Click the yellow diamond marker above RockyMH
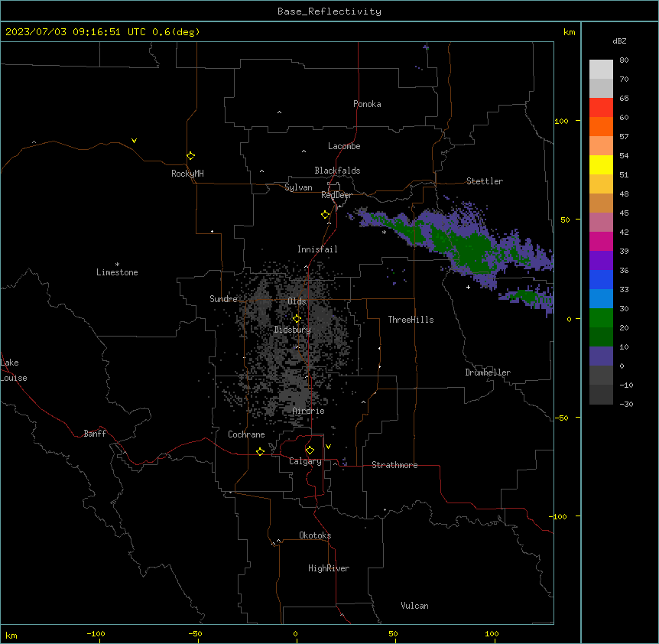The image size is (659, 644). (x=190, y=156)
